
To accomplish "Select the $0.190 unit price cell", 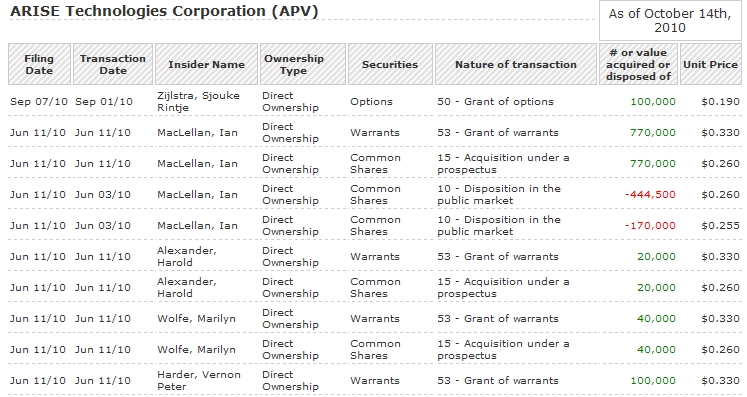I will coord(720,102).
